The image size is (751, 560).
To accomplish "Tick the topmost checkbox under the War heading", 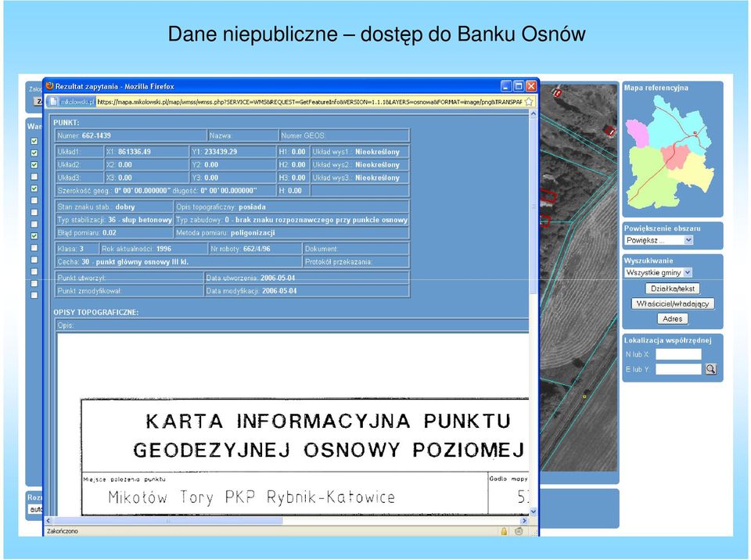I will coord(34,141).
